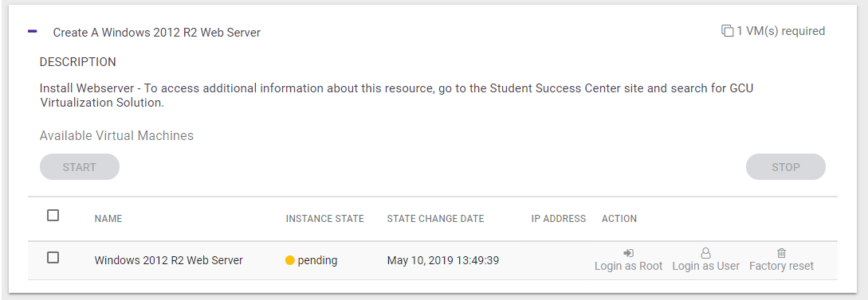Click the Factory reset label
The width and height of the screenshot is (868, 300).
click(x=781, y=267)
